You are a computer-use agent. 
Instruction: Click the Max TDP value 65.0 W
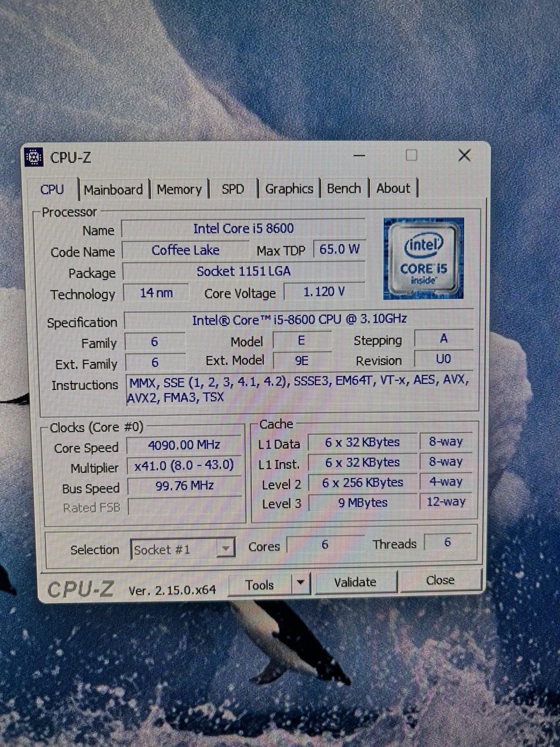pos(339,249)
